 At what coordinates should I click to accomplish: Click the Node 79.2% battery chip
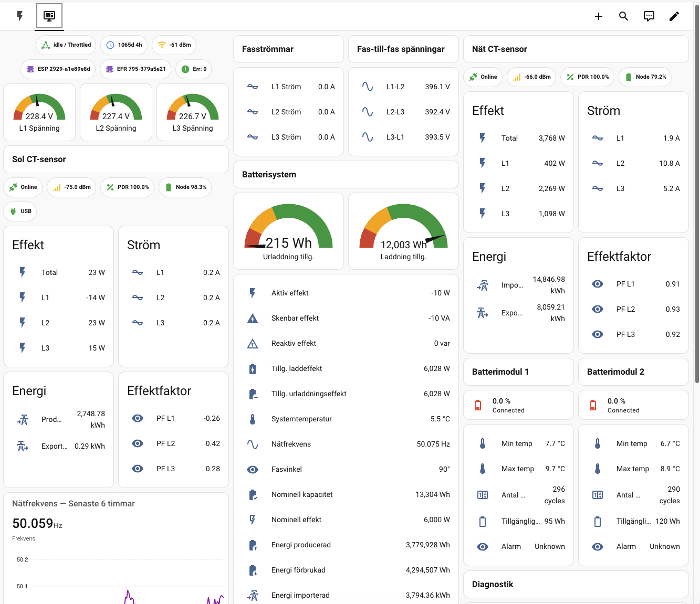645,77
